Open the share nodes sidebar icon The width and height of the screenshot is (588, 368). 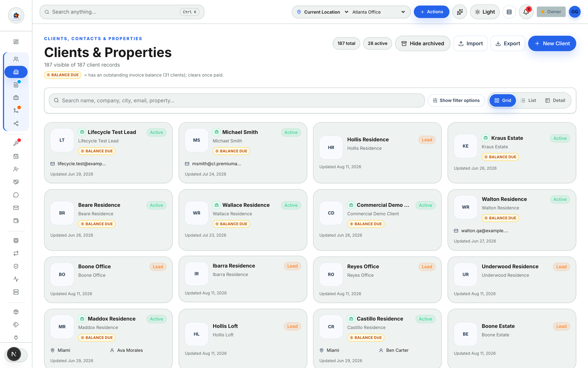pyautogui.click(x=16, y=123)
